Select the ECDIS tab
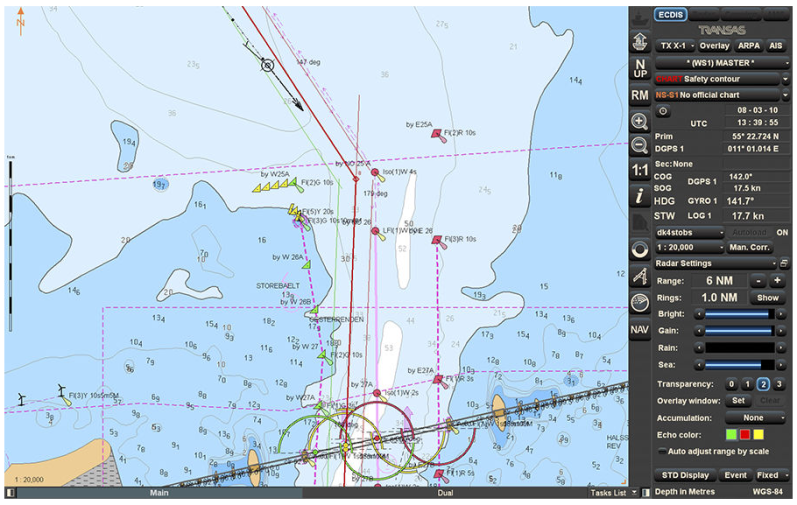 [670, 15]
